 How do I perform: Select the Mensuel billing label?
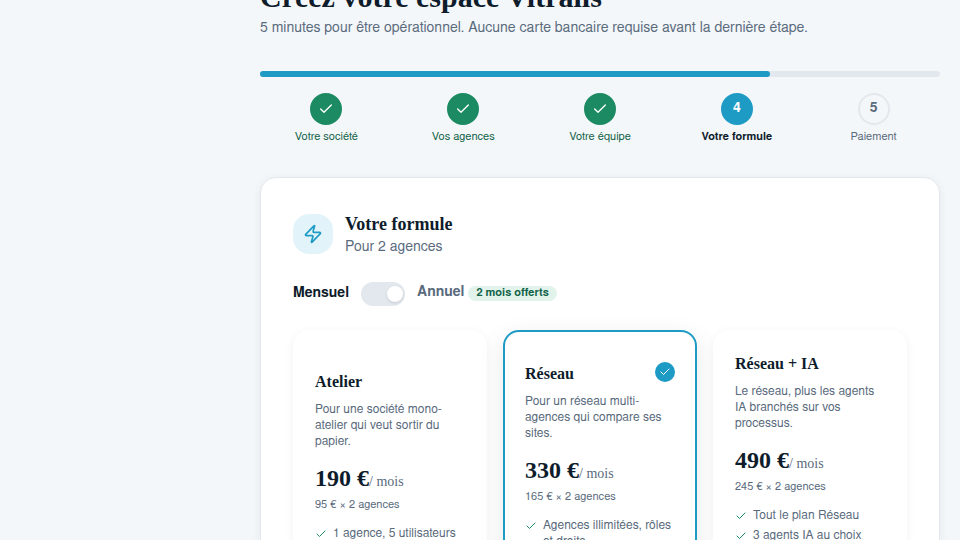(321, 292)
